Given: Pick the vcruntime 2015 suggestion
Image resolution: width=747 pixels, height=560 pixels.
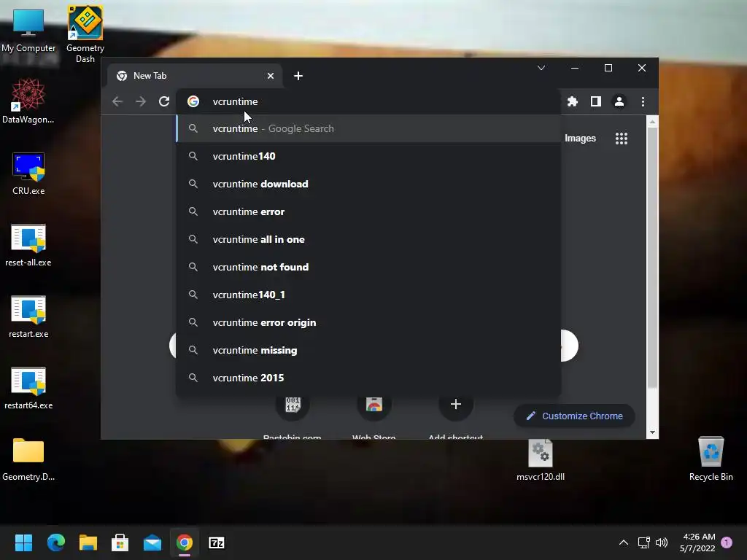Looking at the screenshot, I should click(368, 378).
